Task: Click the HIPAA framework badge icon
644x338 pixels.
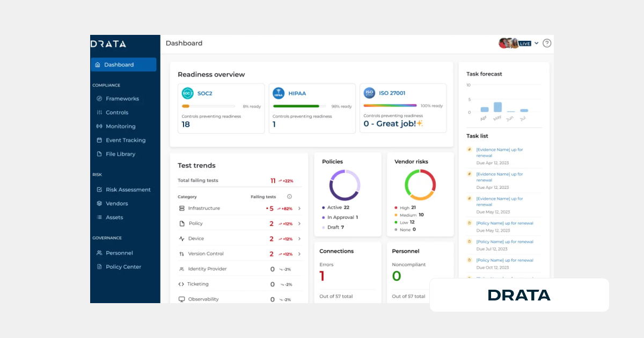Action: coord(279,93)
